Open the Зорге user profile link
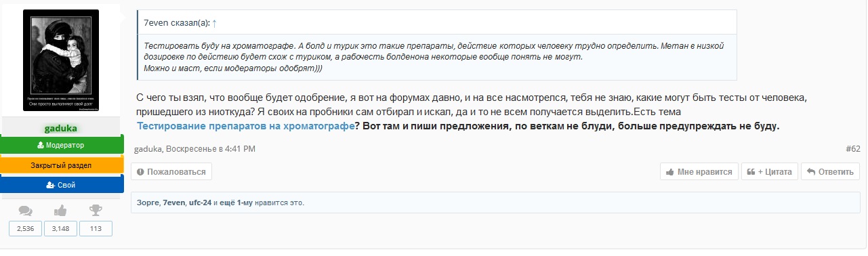Viewport: 868px width, 256px height. pyautogui.click(x=148, y=202)
